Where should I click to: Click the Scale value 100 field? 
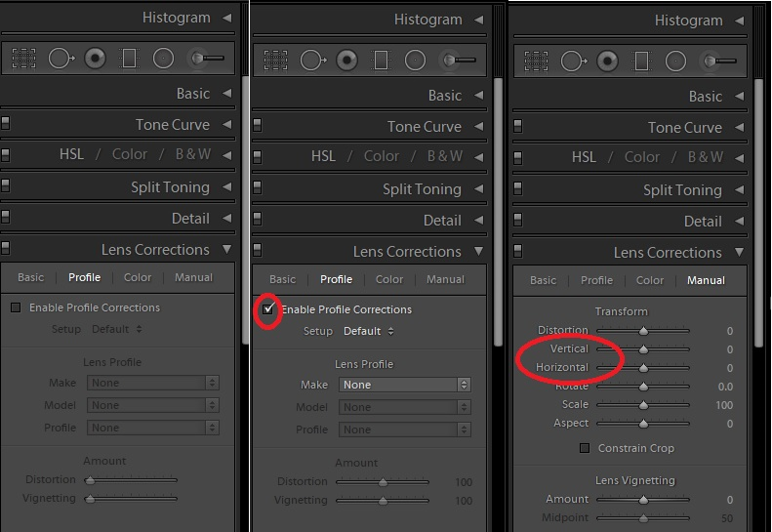click(x=724, y=405)
